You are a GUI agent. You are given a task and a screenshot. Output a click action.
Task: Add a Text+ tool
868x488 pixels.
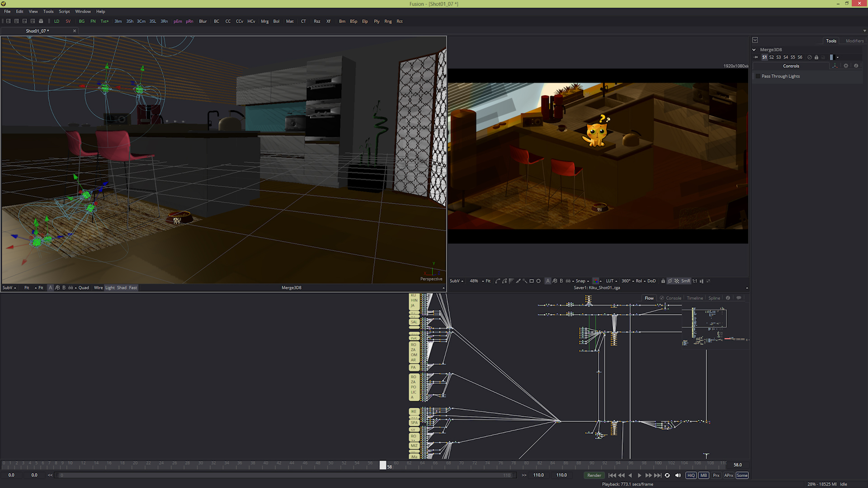104,21
